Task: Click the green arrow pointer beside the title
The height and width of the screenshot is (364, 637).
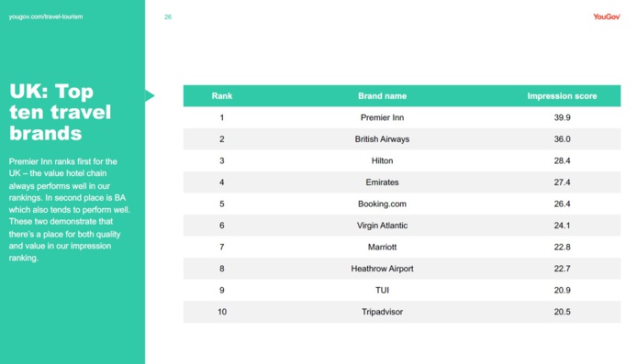Action: click(x=150, y=95)
